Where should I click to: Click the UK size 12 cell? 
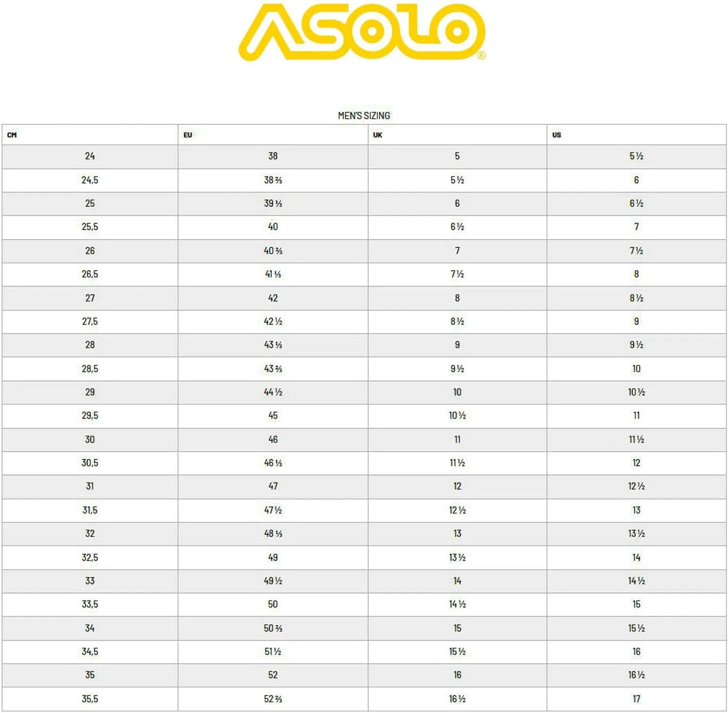coord(457,486)
